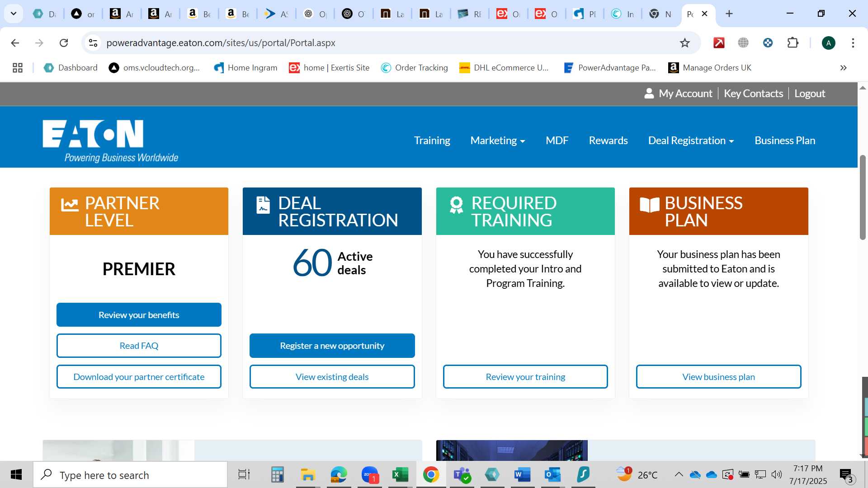Open PowerAdvantage bookmark

(x=610, y=68)
